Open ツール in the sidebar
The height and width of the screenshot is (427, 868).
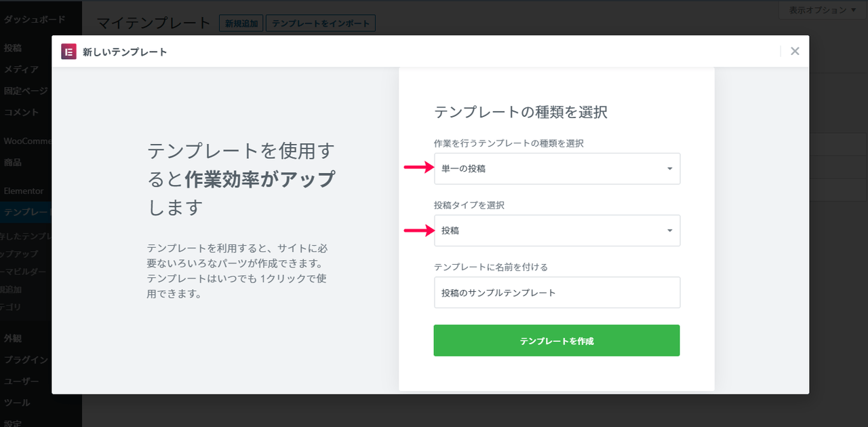click(17, 403)
